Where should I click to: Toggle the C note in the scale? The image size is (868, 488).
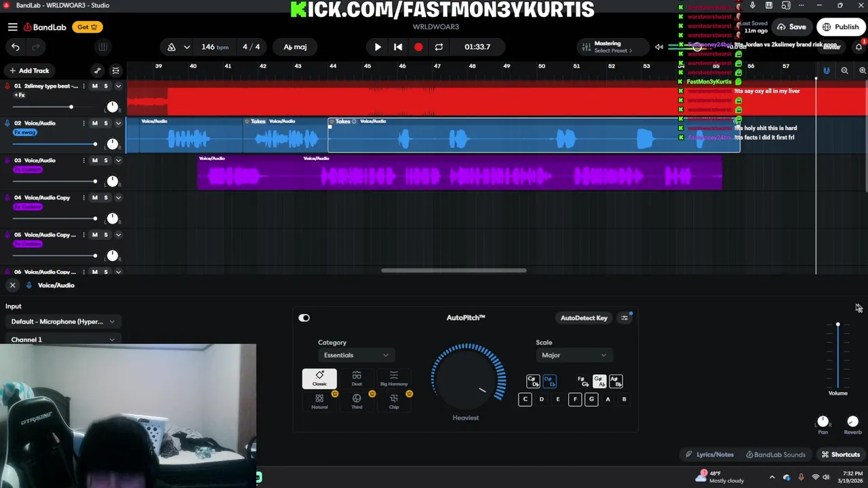click(x=525, y=399)
